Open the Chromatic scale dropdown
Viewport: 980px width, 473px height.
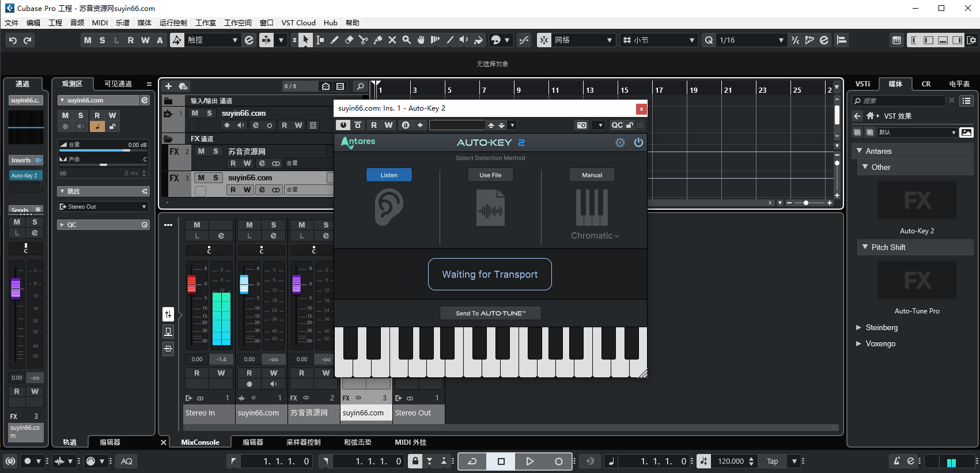[x=595, y=236]
